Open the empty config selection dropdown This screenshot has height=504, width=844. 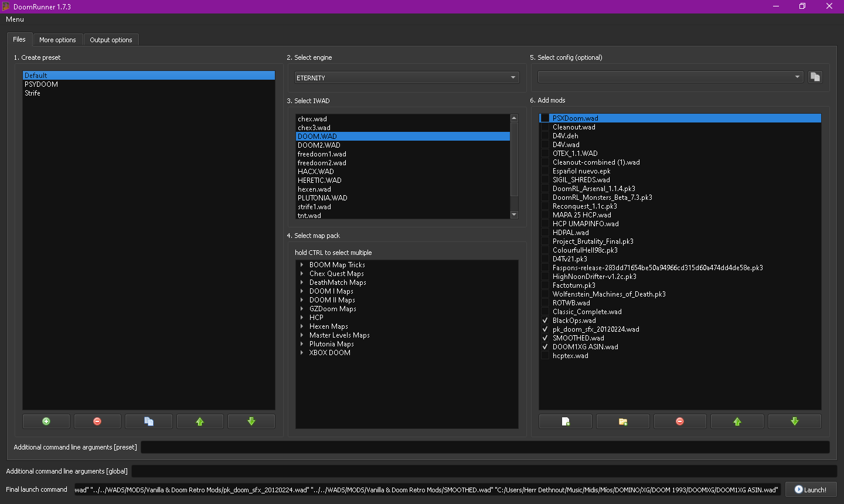tap(671, 77)
